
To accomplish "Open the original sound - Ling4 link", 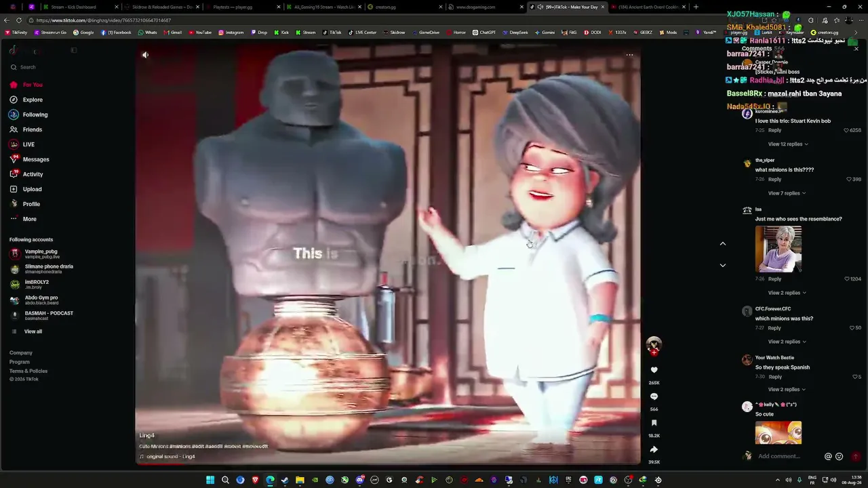I will point(171,457).
